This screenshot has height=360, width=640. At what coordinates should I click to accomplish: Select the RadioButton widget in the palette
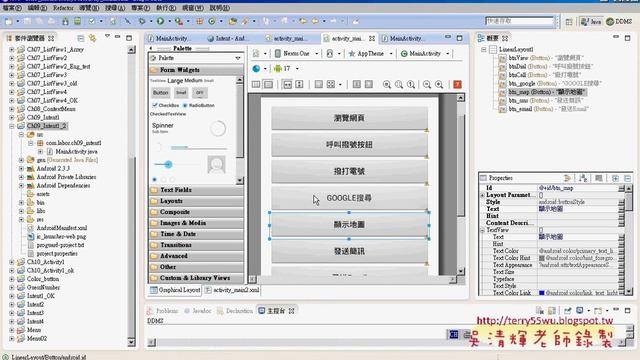[199, 105]
